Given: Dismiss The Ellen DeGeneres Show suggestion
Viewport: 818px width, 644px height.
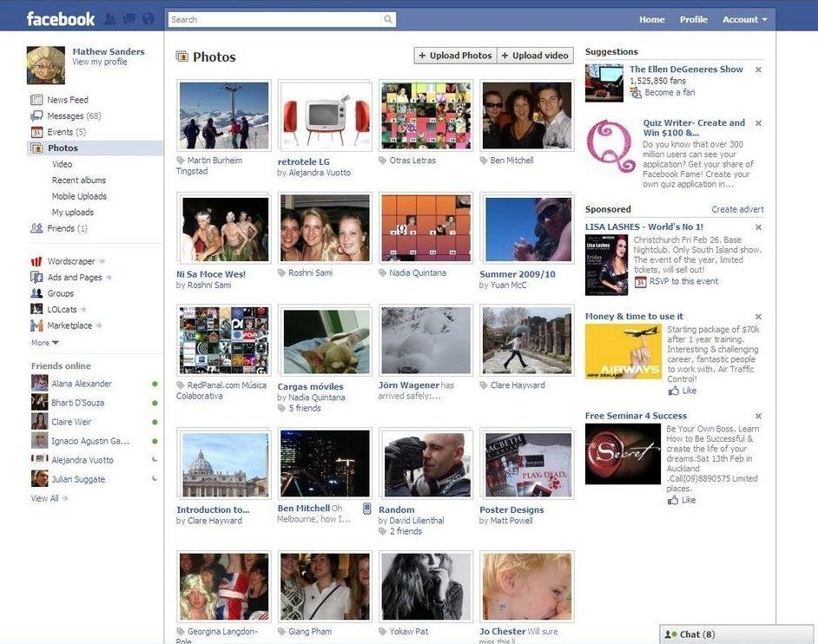Looking at the screenshot, I should [758, 69].
